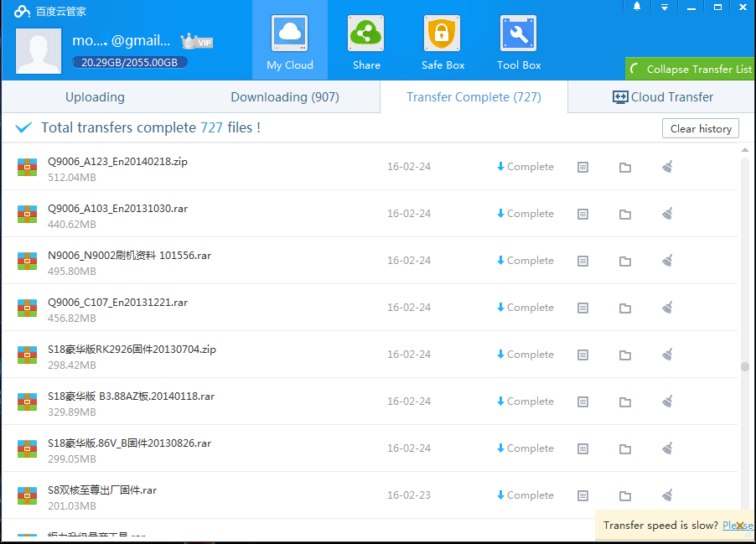Screen dimensions: 756x544
Task: Open the Safe Box section
Action: click(x=443, y=43)
